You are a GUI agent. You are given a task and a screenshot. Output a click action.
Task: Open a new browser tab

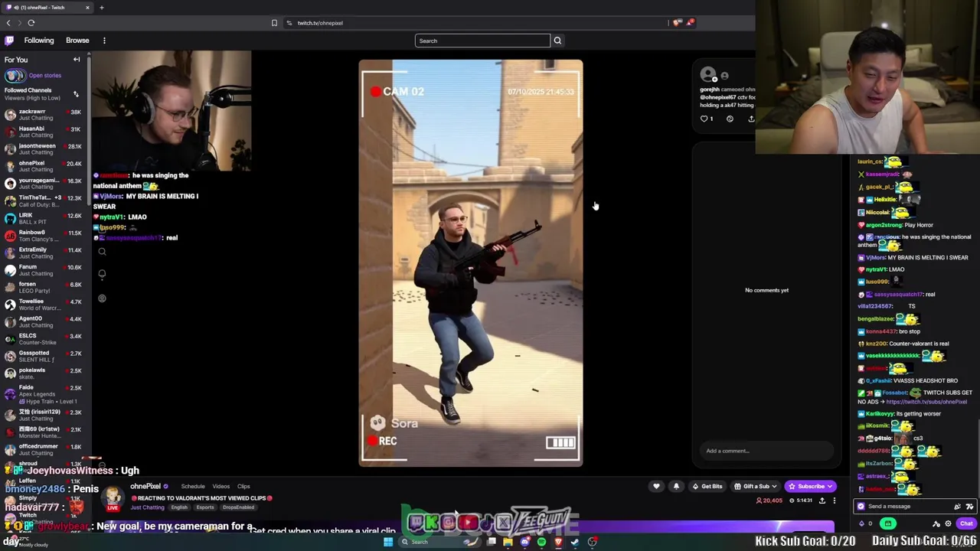101,8
